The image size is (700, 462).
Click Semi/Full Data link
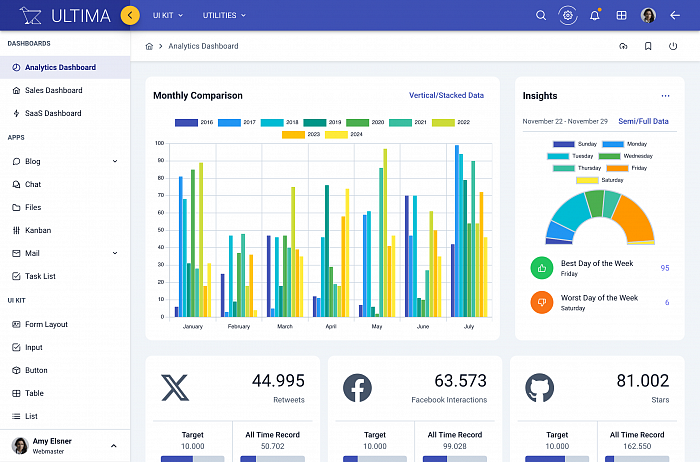coord(643,121)
